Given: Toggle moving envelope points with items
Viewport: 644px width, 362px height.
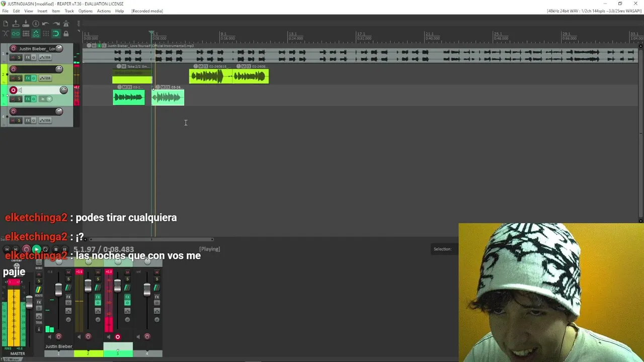Looking at the screenshot, I should pos(36,34).
